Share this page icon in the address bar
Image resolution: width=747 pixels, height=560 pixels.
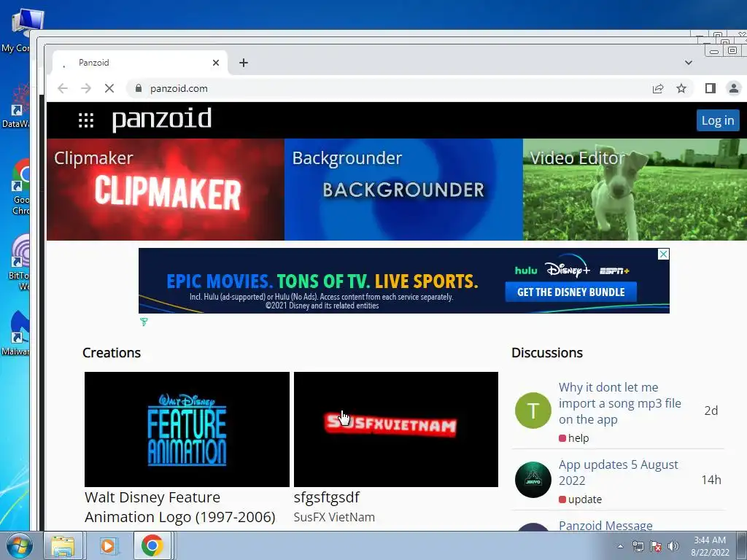tap(658, 88)
